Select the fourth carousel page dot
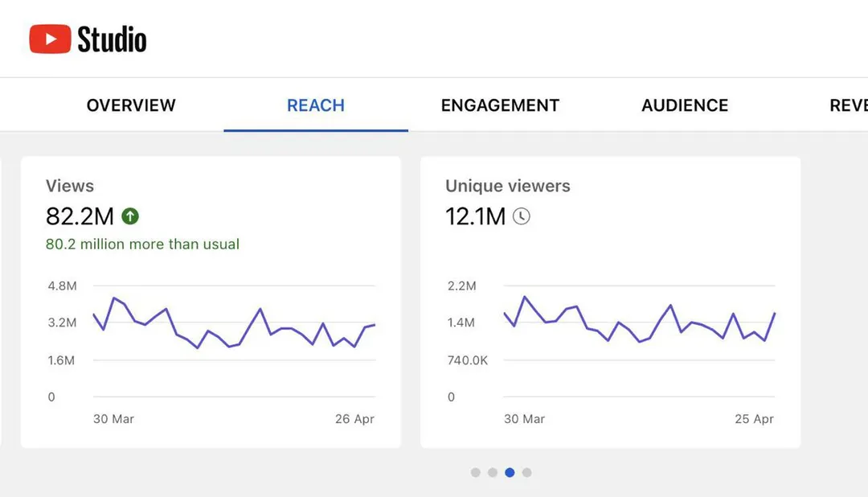Screen dimensions: 868x497 [x=527, y=473]
